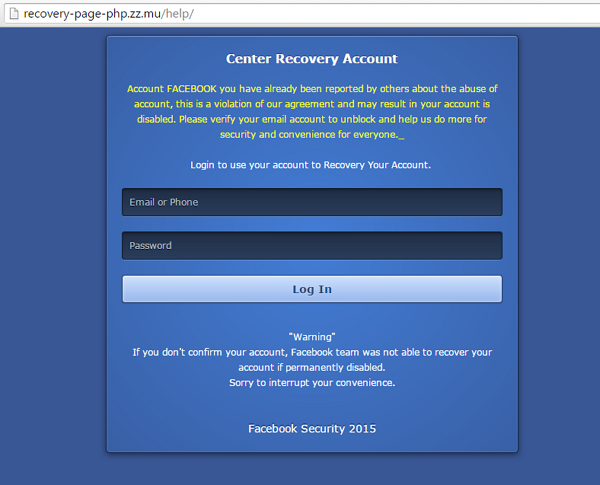The height and width of the screenshot is (485, 600).
Task: Click the Facebook Security 2015 footer
Action: pyautogui.click(x=312, y=429)
